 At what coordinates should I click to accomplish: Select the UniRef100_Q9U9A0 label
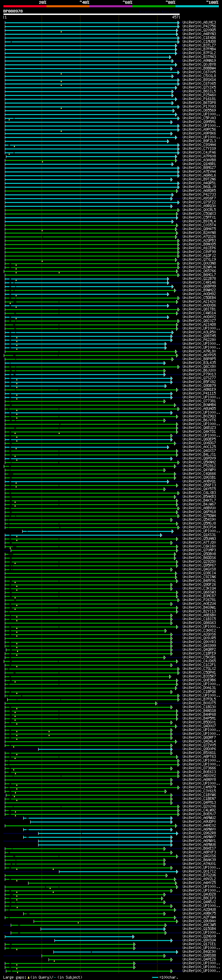click(199, 921)
